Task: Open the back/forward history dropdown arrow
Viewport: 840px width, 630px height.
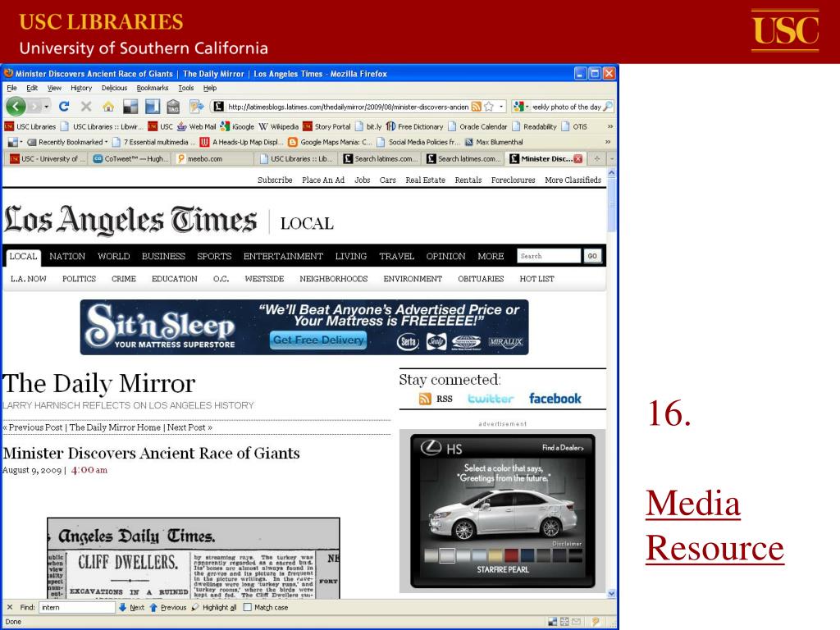Action: point(47,107)
